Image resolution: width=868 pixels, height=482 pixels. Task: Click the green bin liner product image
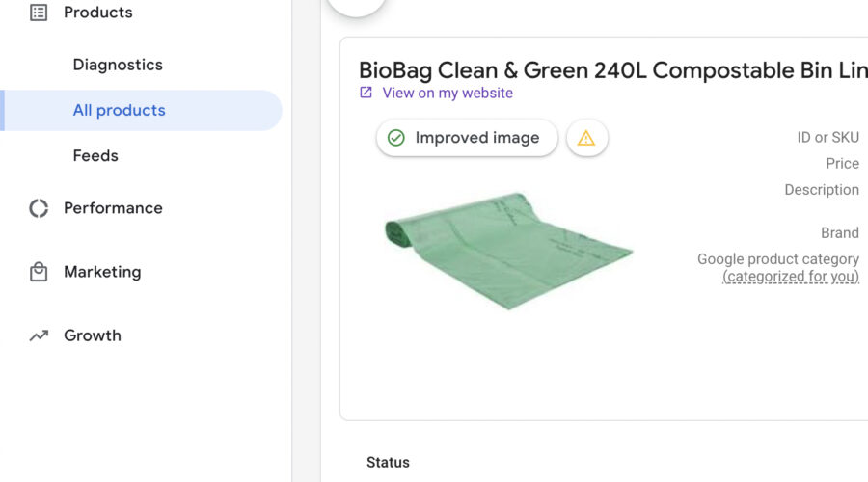[x=508, y=251]
